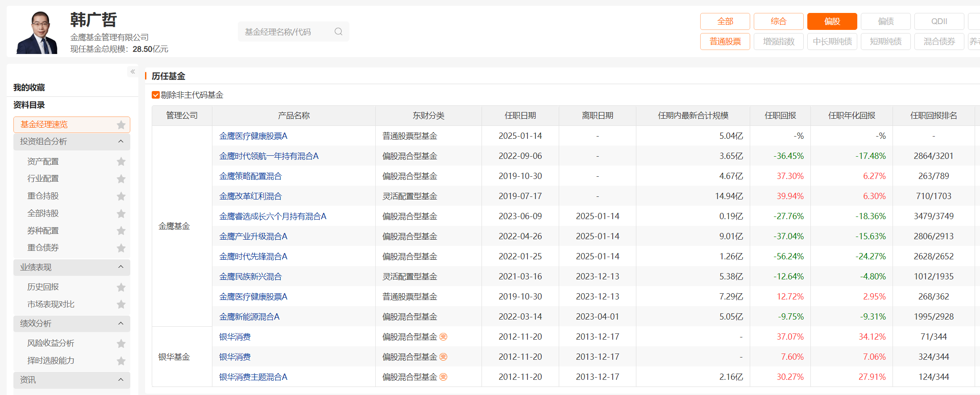Viewport: 980px width, 395px height.
Task: Star the 资产配置 item
Action: point(121,162)
